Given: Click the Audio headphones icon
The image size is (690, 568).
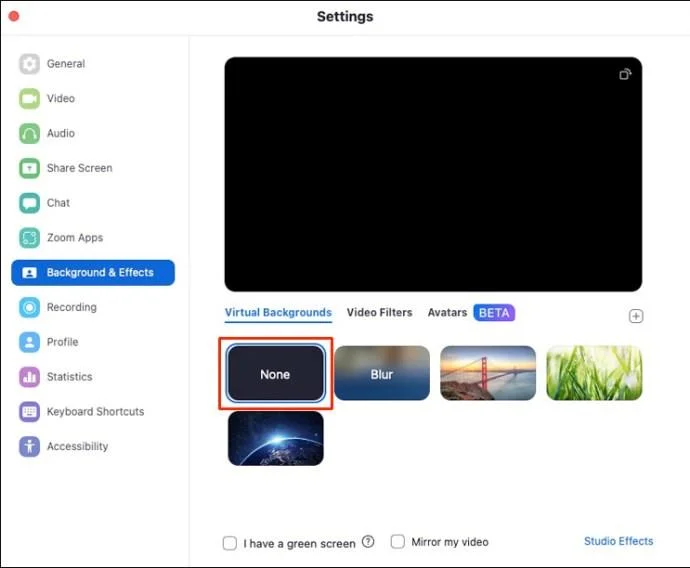Looking at the screenshot, I should point(29,133).
